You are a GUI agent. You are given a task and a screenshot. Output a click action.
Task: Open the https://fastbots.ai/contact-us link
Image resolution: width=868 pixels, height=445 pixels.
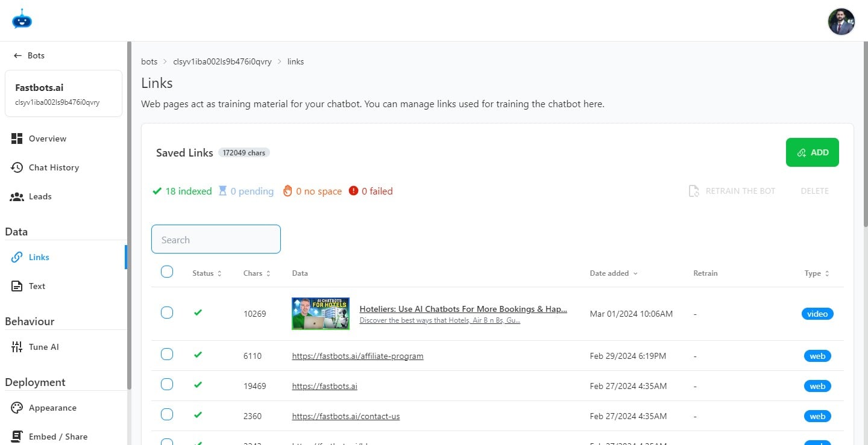(345, 416)
